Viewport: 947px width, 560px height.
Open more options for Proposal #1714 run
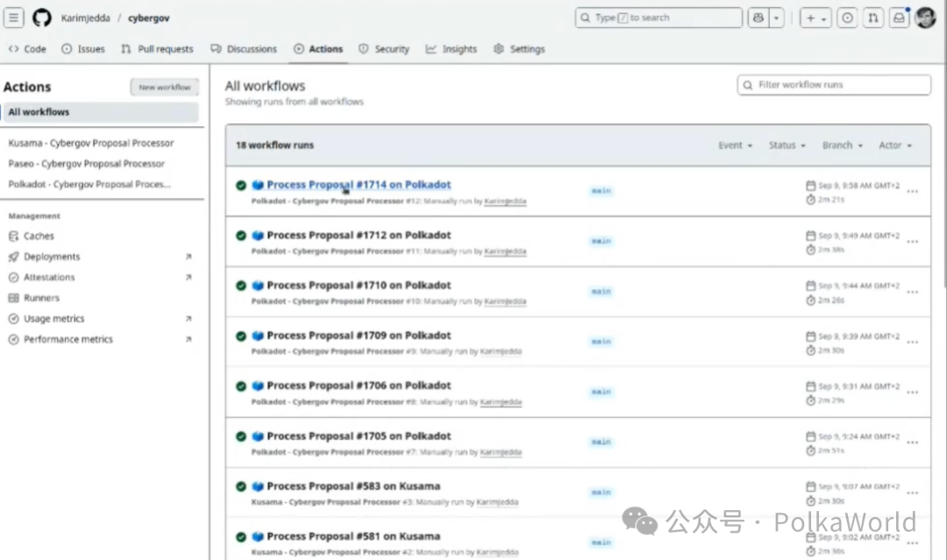[x=913, y=191]
